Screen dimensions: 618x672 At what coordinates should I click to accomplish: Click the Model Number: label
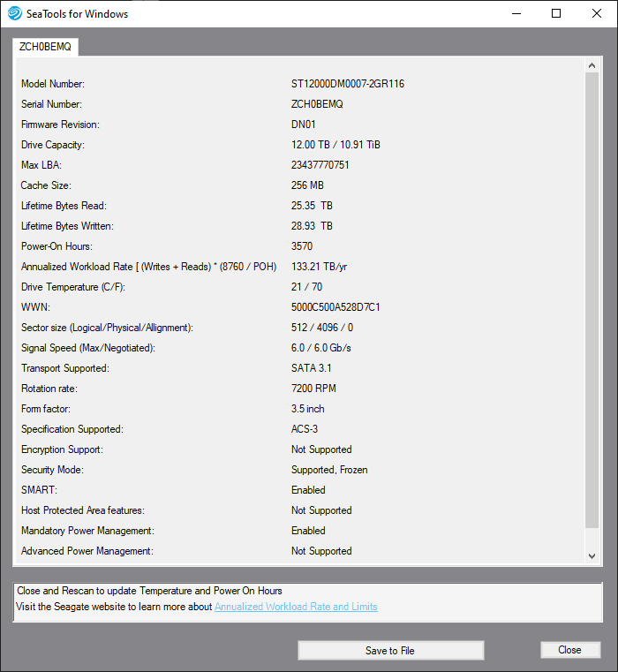pos(53,84)
